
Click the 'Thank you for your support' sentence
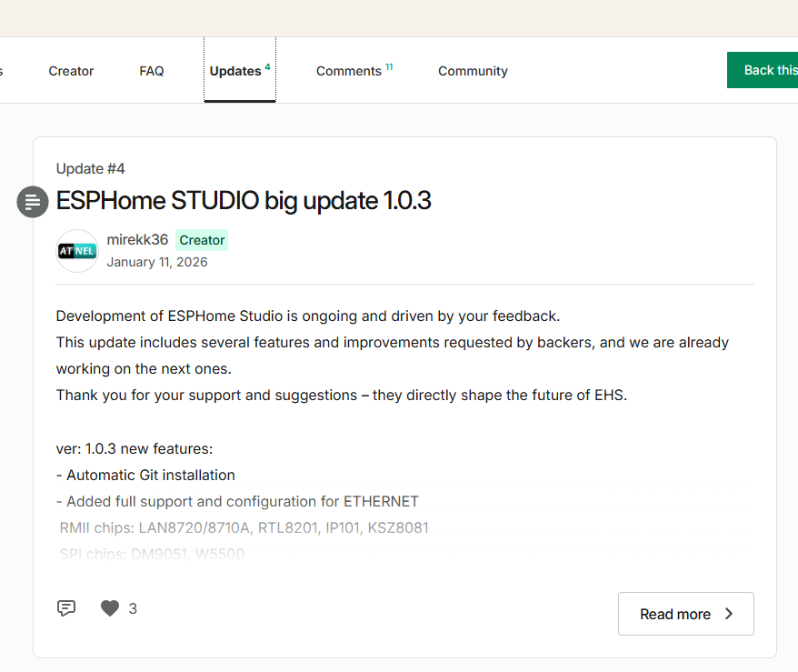point(342,395)
